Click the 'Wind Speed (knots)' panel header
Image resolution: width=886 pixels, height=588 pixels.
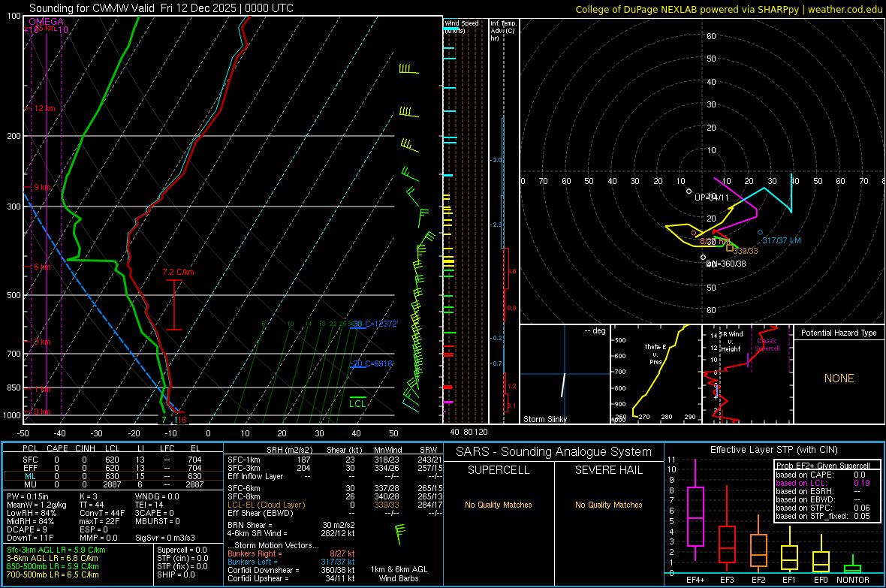pyautogui.click(x=461, y=26)
